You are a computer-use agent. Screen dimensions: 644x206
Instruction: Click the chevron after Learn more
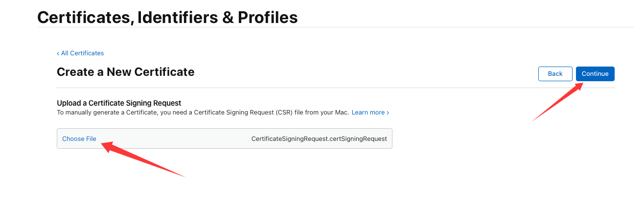pos(388,113)
